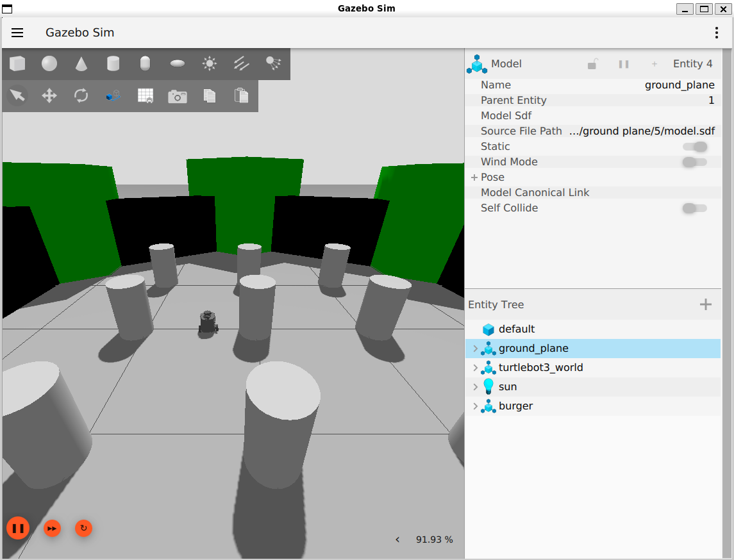Insert a sphere shape

click(49, 63)
